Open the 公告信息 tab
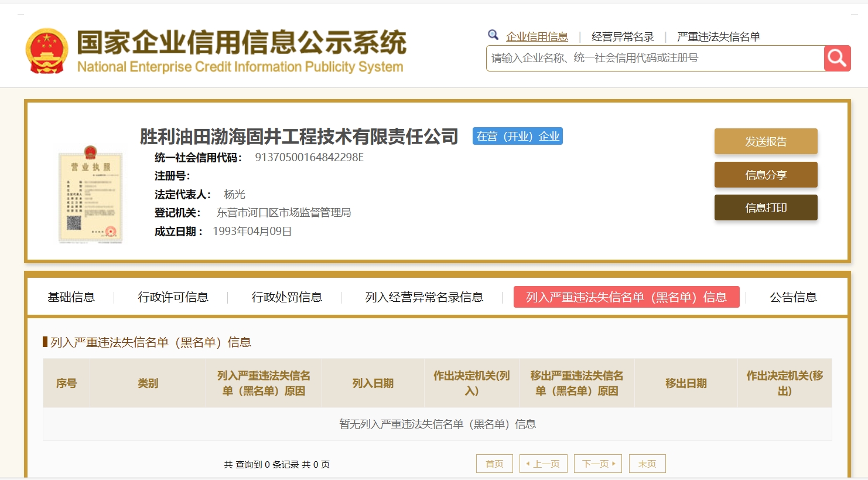The width and height of the screenshot is (868, 480). tap(793, 297)
